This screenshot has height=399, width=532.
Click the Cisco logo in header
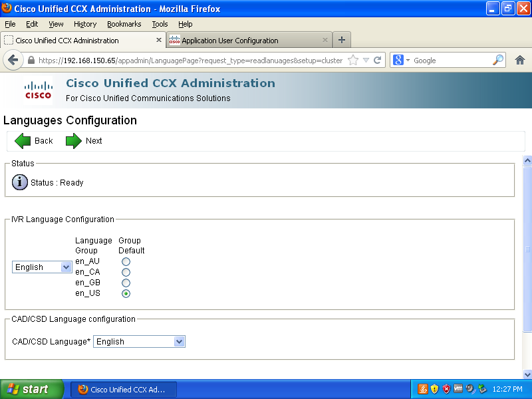point(38,90)
